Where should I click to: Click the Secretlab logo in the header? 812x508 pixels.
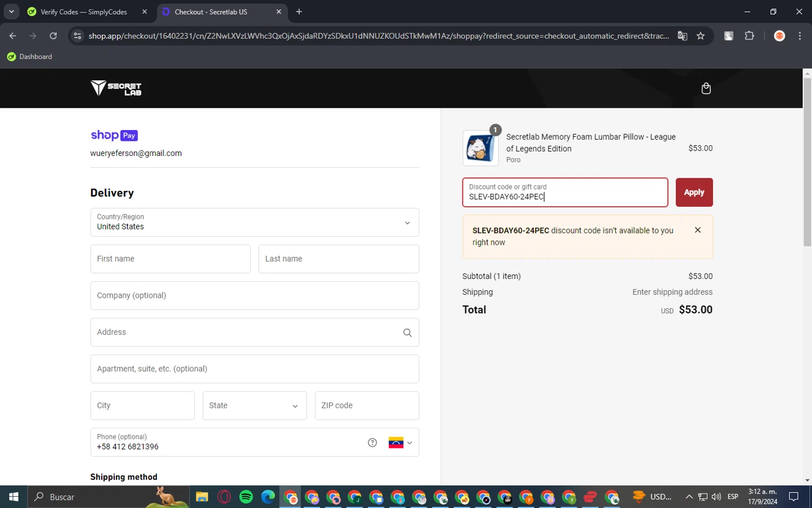click(x=116, y=88)
